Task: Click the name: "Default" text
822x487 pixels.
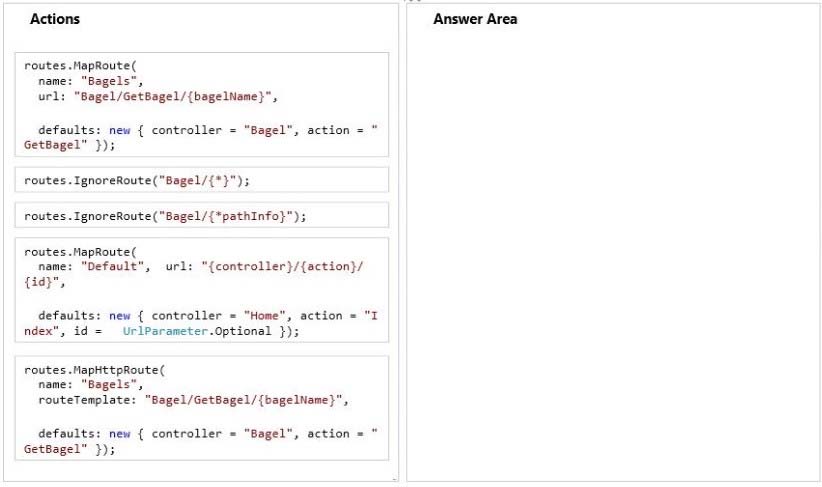Action: pos(94,266)
